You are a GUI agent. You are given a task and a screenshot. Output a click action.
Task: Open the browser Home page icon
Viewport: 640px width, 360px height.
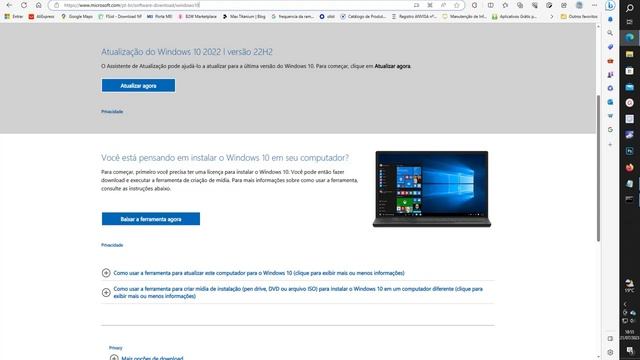(x=38, y=5)
